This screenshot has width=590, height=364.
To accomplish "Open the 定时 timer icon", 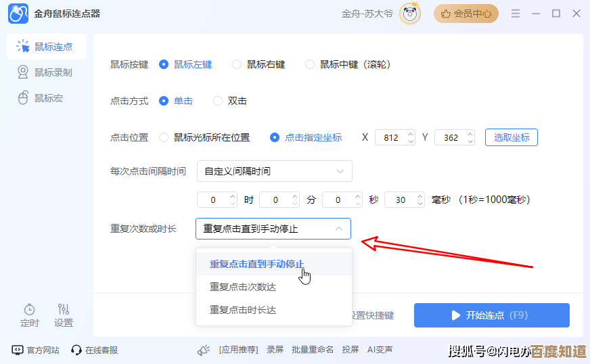I will (30, 309).
